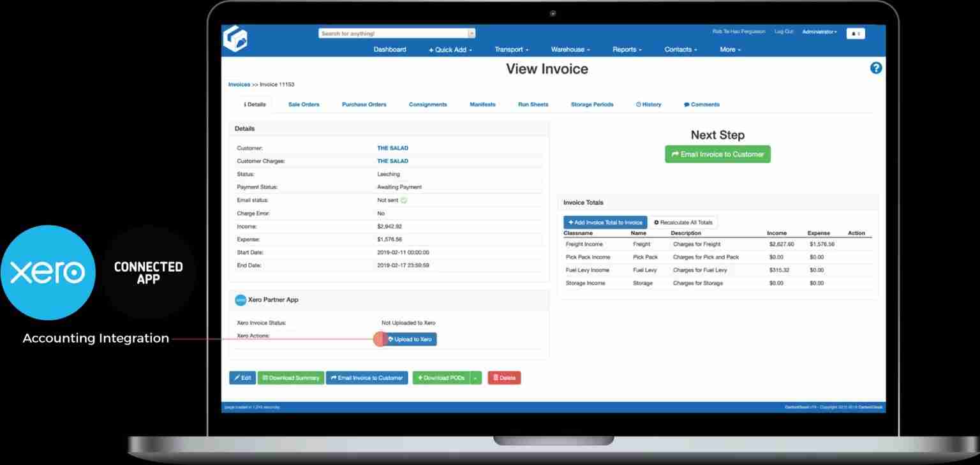
Task: Click Add Invoice Total to Invoice button
Action: click(x=605, y=223)
